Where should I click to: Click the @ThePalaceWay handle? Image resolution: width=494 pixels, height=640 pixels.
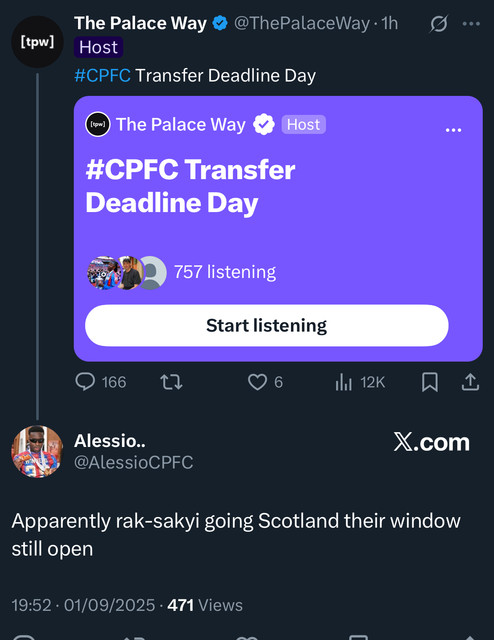click(302, 23)
